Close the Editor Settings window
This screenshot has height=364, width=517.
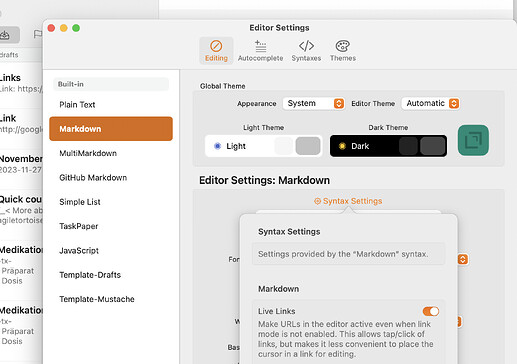coord(51,28)
